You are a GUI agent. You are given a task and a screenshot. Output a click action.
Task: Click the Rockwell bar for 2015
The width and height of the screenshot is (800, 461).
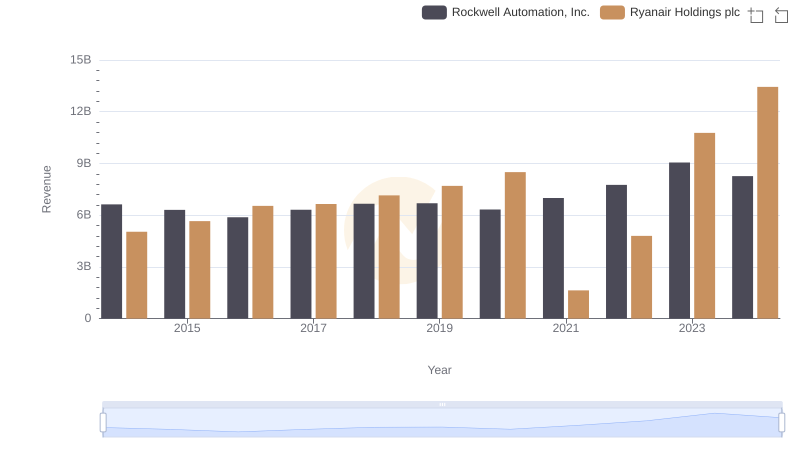point(174,264)
